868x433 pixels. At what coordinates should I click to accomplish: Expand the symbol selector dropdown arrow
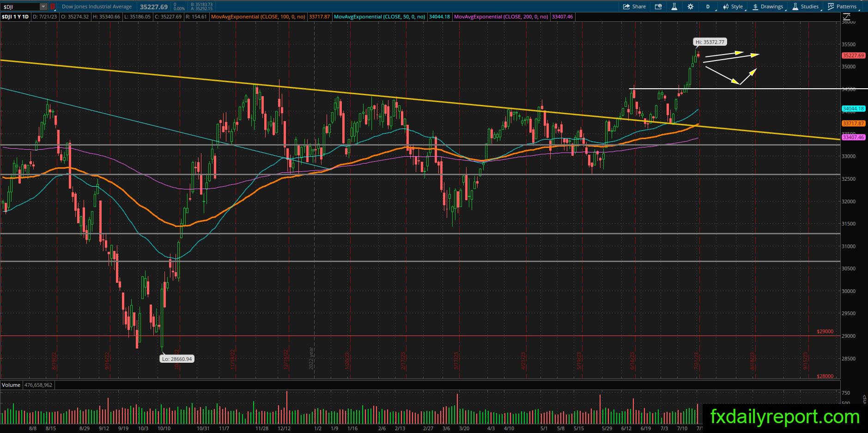tap(43, 7)
